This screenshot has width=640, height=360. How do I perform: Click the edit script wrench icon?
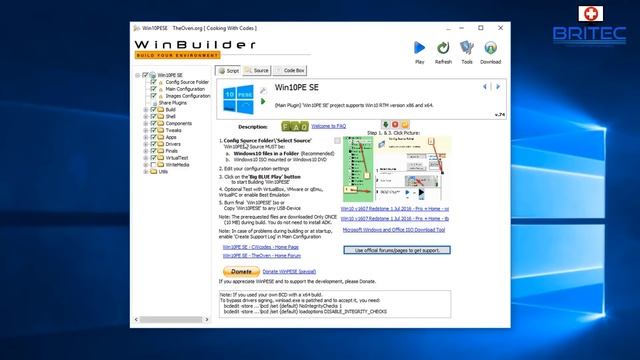tap(263, 90)
